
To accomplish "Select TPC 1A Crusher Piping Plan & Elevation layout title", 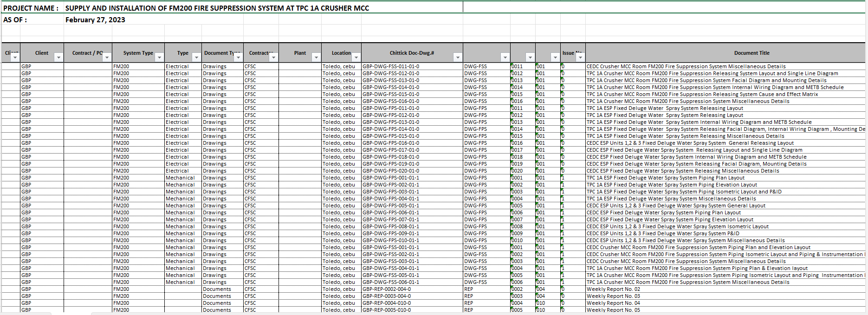I will pyautogui.click(x=725, y=268).
